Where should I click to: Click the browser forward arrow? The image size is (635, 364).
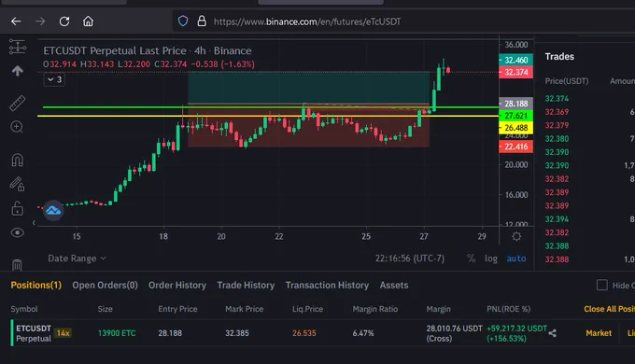40,21
